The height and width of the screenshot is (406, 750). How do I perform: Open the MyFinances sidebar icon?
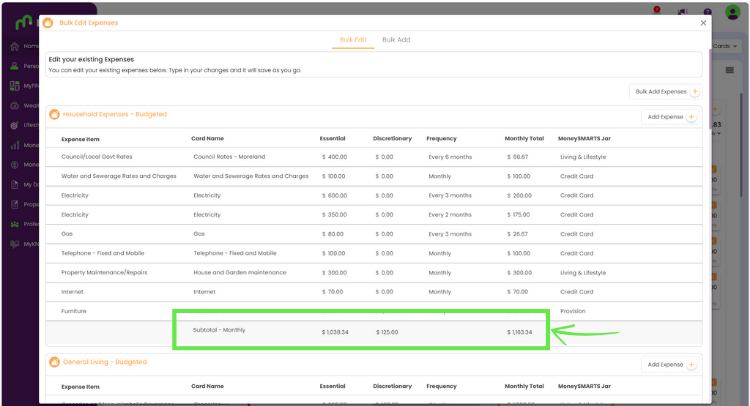(x=15, y=86)
